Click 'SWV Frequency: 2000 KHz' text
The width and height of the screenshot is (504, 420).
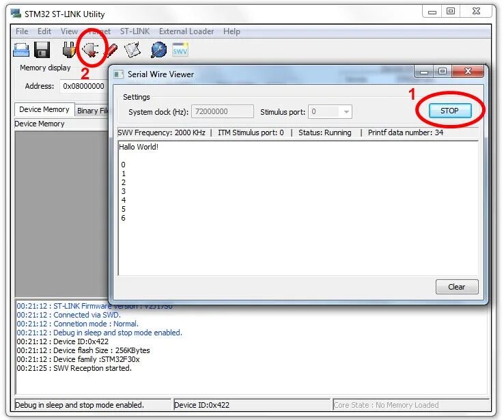[x=161, y=132]
